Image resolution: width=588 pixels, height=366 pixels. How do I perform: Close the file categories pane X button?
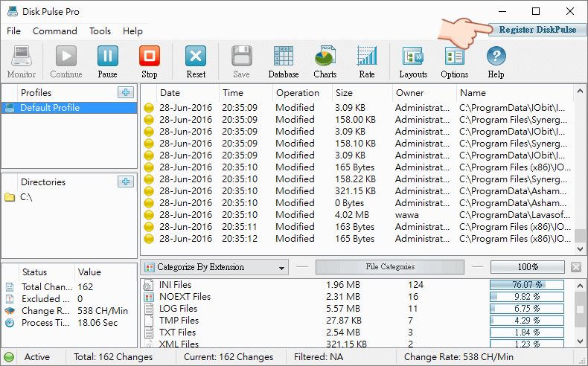click(x=576, y=267)
